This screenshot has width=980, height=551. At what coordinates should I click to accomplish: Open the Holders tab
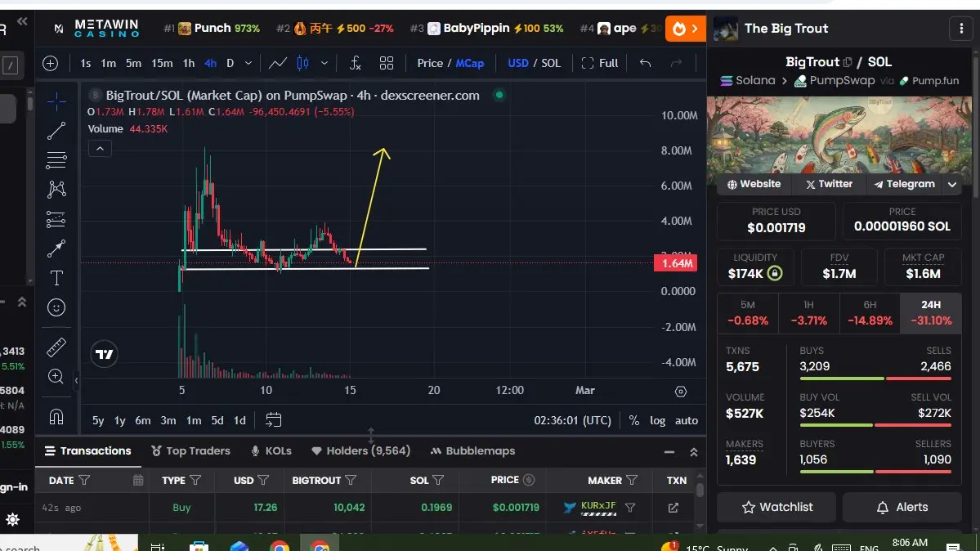click(x=360, y=451)
